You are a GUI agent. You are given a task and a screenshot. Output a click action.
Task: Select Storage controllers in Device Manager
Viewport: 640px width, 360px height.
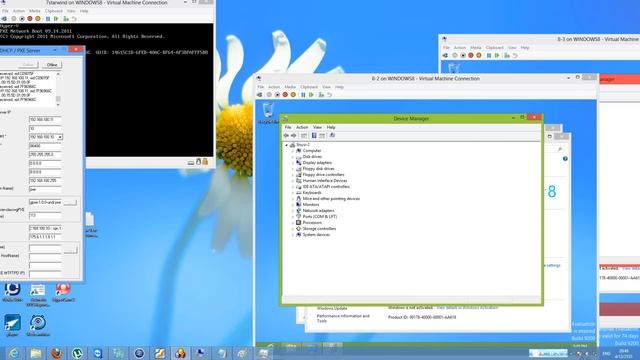click(x=319, y=229)
